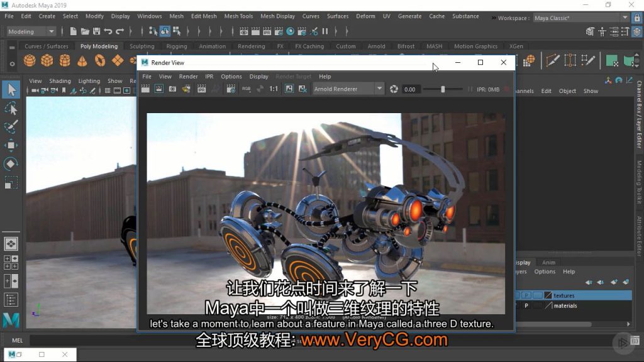Create a polygon plane from the shelf
Viewport: 644px width, 362px height.
pos(118,61)
